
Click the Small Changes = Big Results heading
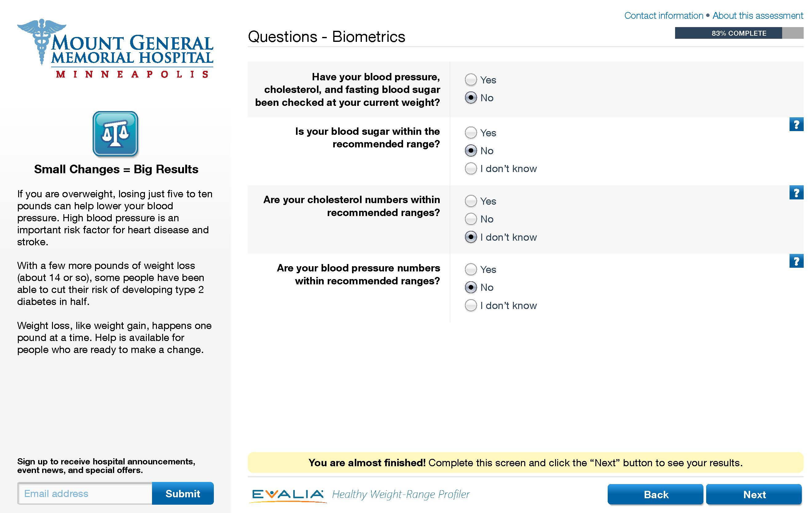click(116, 169)
